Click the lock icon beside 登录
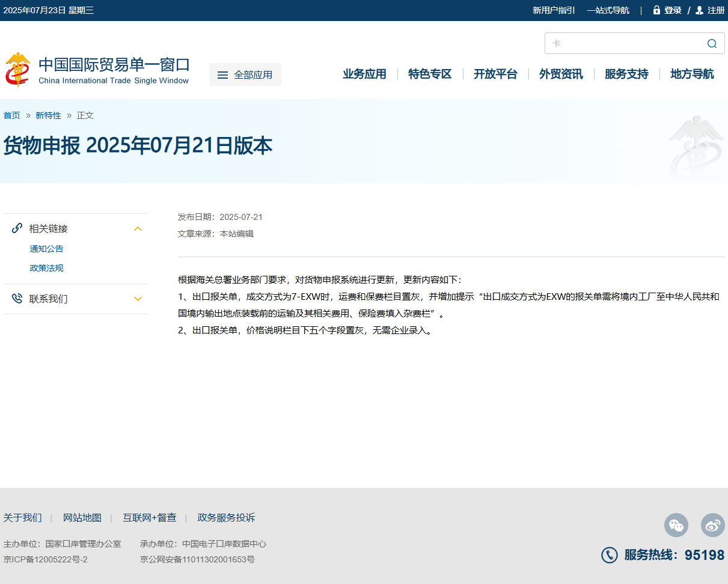Image resolution: width=728 pixels, height=584 pixels. pyautogui.click(x=656, y=10)
